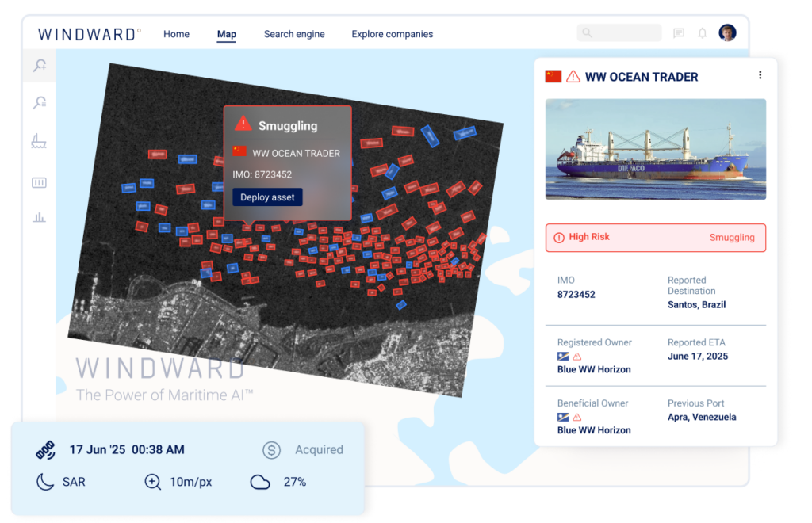The height and width of the screenshot is (523, 812).
Task: Click the Acquired status text
Action: pyautogui.click(x=319, y=449)
